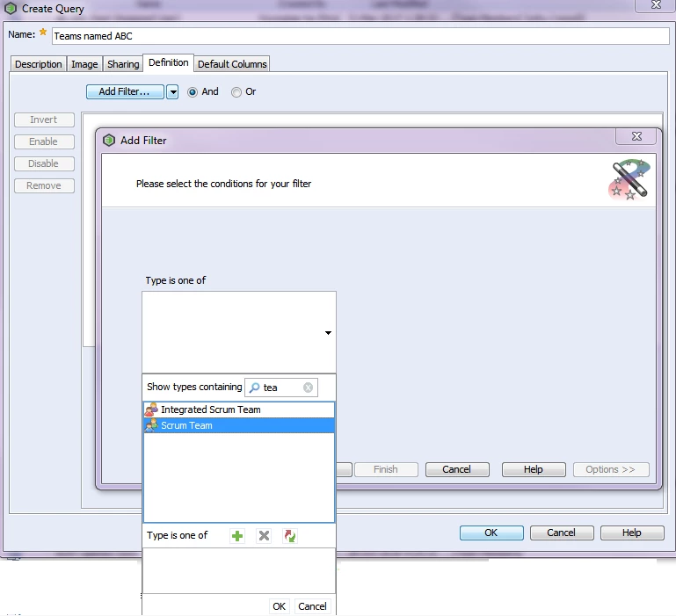Select the Definition tab
Image resolution: width=676 pixels, height=616 pixels.
(x=168, y=63)
